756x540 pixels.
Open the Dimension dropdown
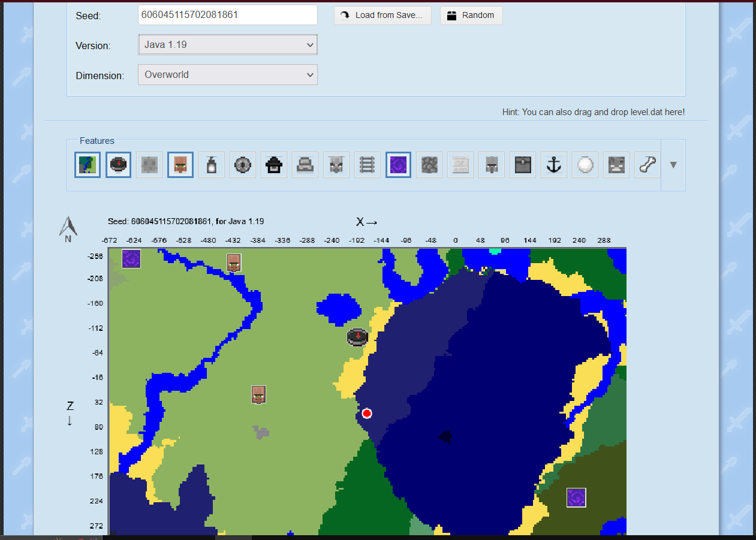pos(227,75)
